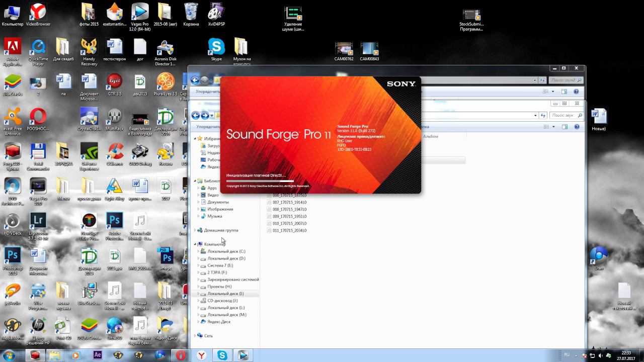Select the jetAudio desktop shortcut
644x362 pixels.
point(13,294)
